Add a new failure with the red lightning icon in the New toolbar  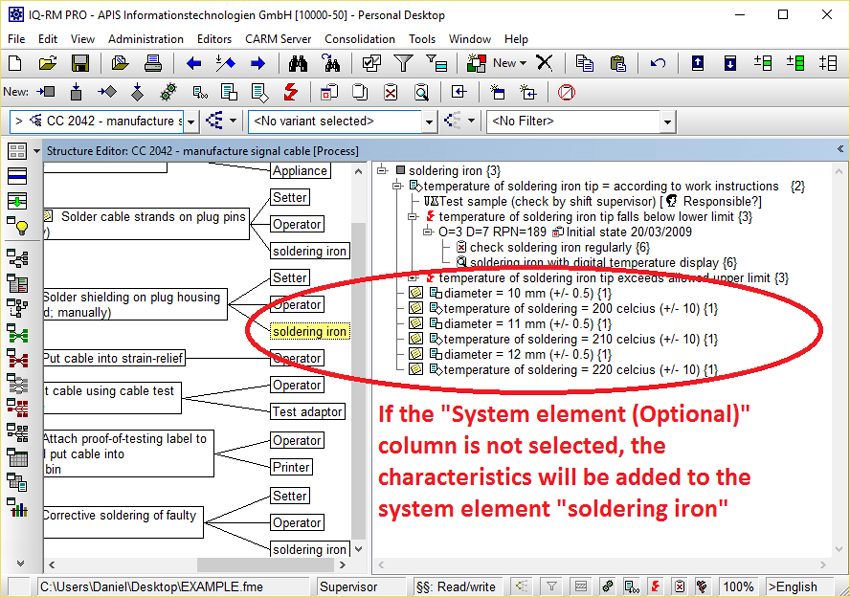(x=291, y=92)
